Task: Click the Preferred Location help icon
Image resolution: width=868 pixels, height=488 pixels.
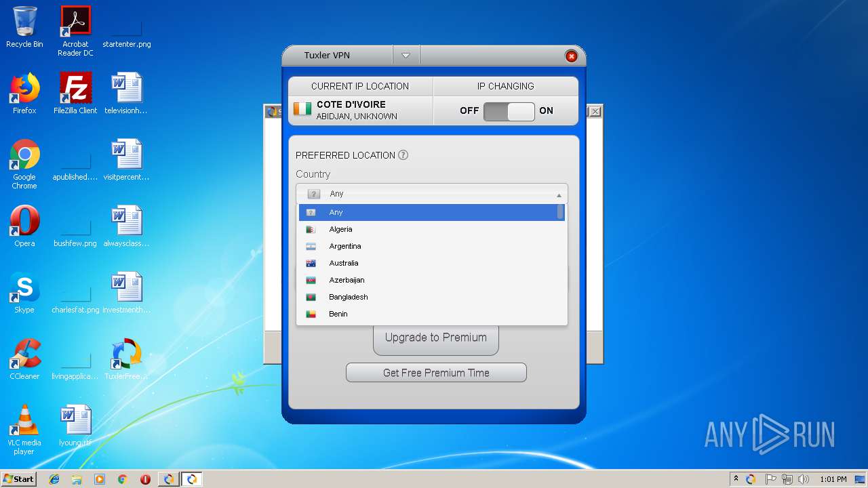Action: tap(403, 155)
